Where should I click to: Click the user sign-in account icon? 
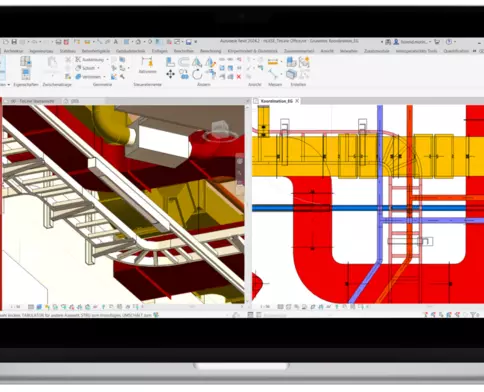coord(396,42)
